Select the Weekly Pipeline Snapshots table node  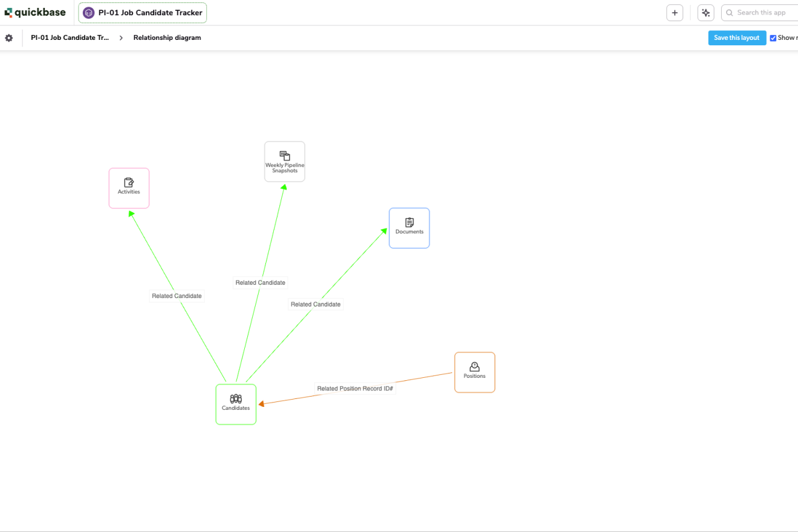[x=285, y=161]
